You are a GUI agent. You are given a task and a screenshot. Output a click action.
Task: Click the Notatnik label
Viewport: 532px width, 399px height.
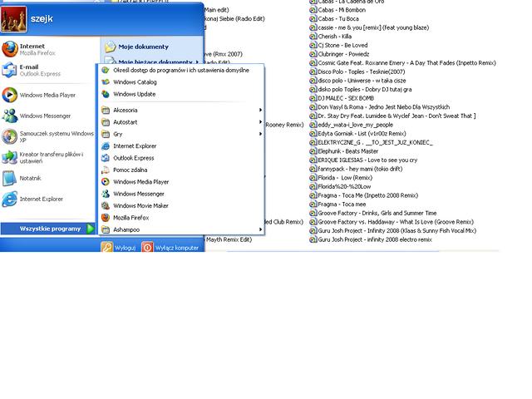[30, 178]
